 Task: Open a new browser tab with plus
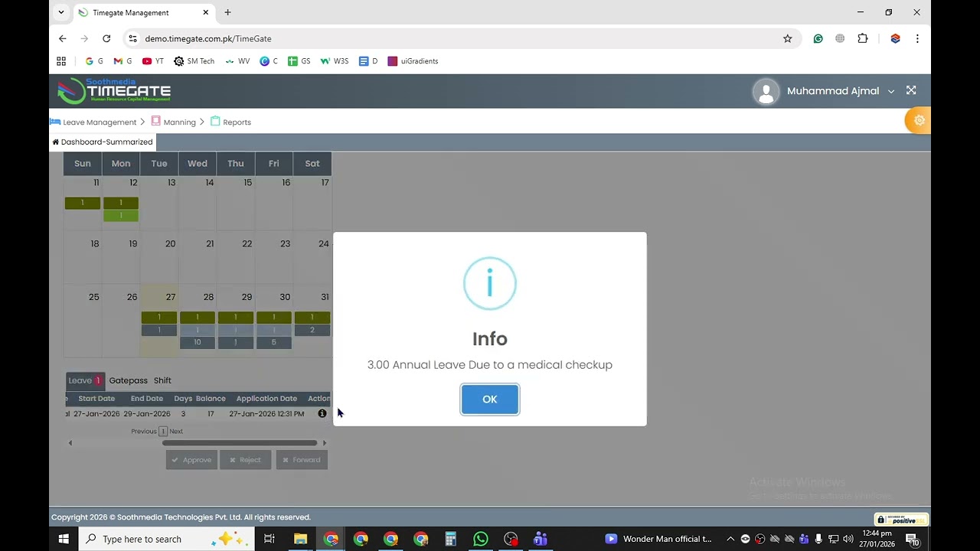(x=227, y=12)
